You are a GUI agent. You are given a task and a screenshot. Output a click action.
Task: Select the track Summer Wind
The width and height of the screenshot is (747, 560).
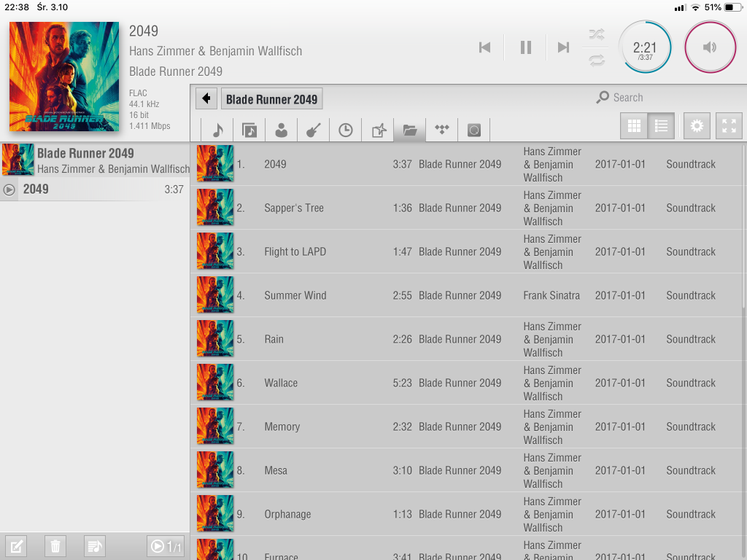pyautogui.click(x=467, y=296)
